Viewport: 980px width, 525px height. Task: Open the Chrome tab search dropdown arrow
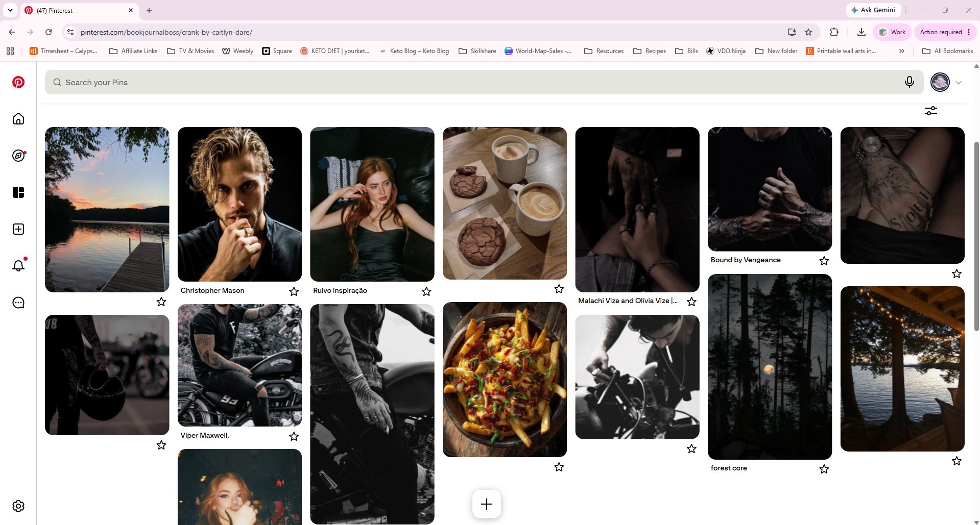click(10, 10)
